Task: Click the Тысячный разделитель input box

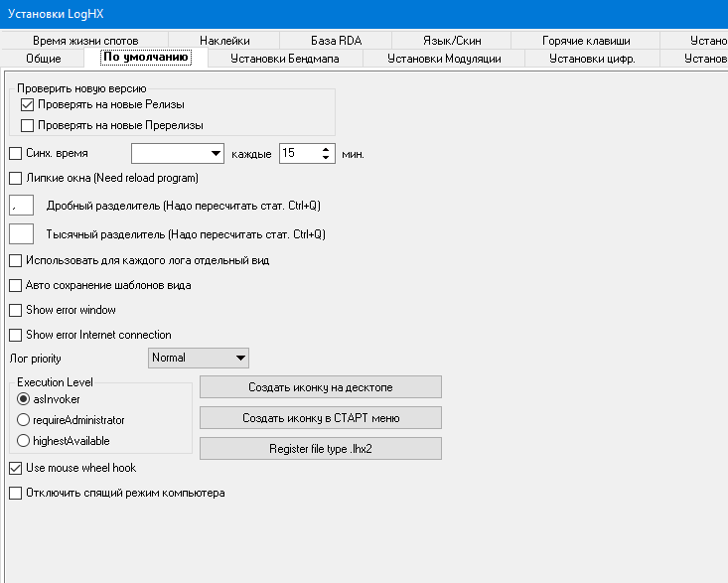Action: click(x=22, y=233)
